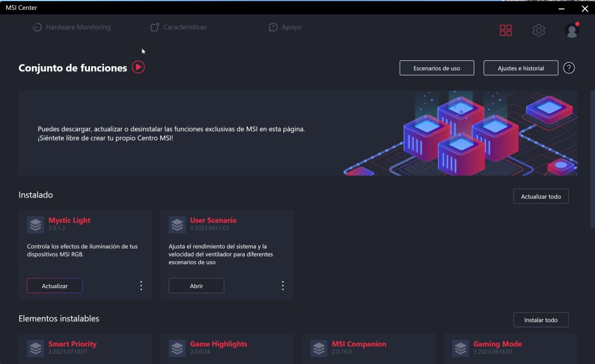Image resolution: width=595 pixels, height=364 pixels.
Task: Expand User Scenario three-dot options menu
Action: 283,286
